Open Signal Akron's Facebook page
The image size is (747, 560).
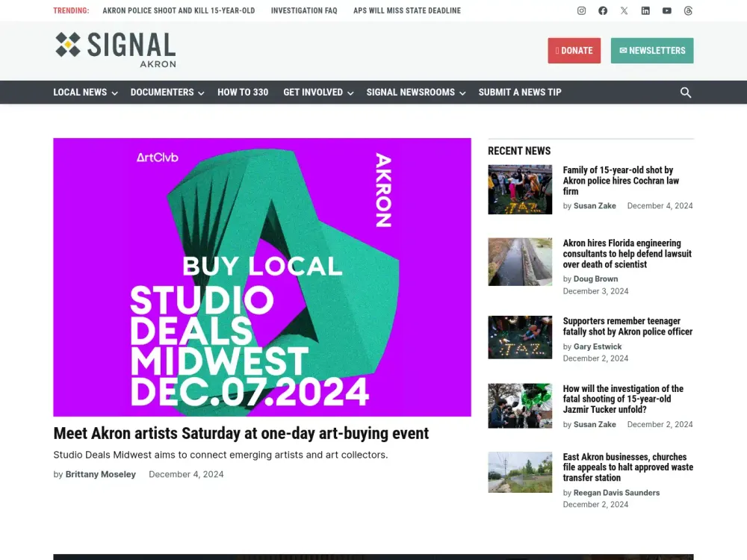(603, 10)
